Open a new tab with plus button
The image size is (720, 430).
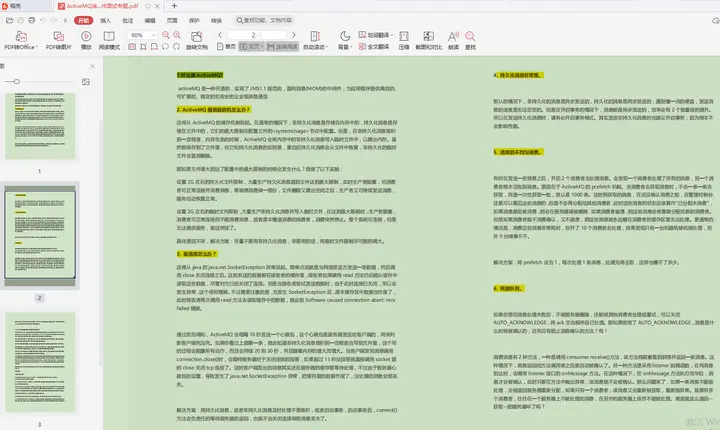174,6
